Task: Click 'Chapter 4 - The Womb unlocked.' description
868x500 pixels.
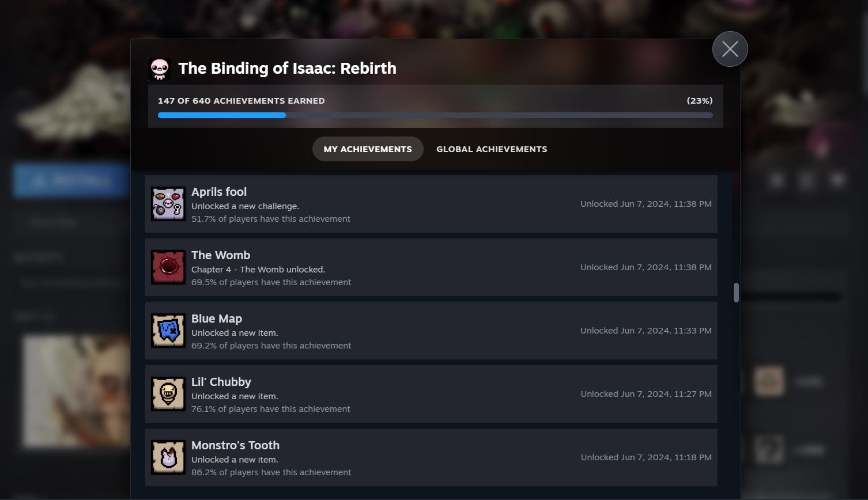Action: coord(258,270)
